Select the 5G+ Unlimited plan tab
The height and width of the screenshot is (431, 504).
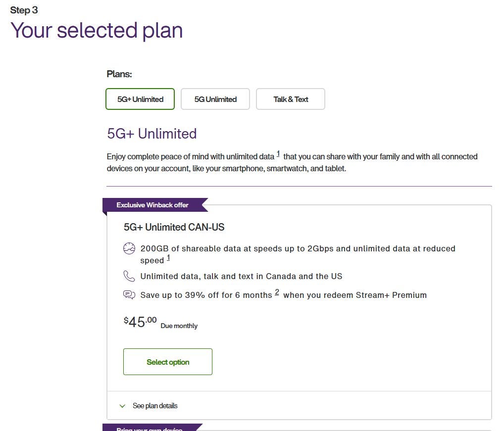[140, 99]
